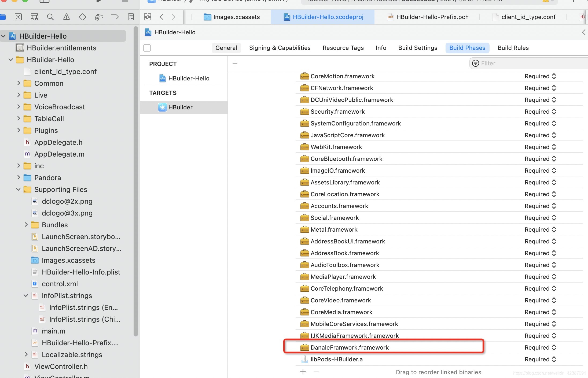Expand the Common folder
The width and height of the screenshot is (588, 378).
(19, 83)
